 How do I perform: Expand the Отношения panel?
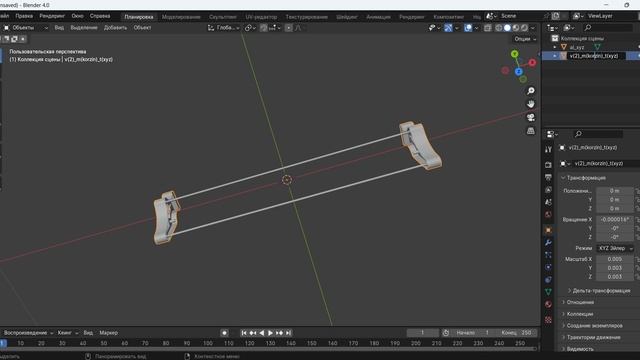pyautogui.click(x=580, y=302)
